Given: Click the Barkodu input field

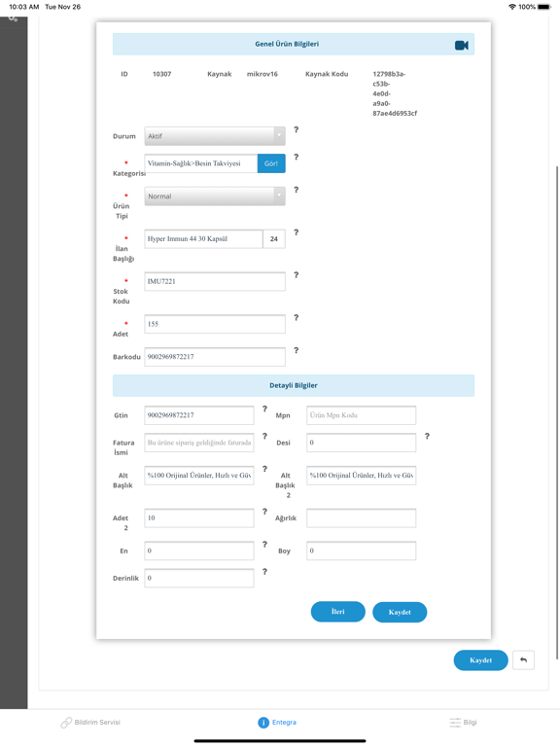Looking at the screenshot, I should pyautogui.click(x=215, y=357).
